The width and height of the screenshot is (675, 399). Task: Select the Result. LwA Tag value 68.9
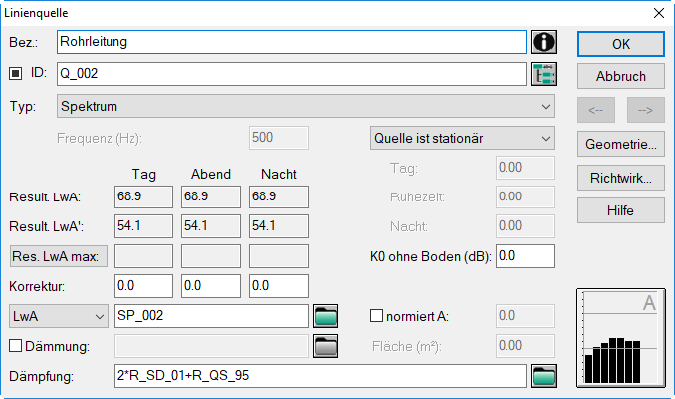(x=143, y=197)
